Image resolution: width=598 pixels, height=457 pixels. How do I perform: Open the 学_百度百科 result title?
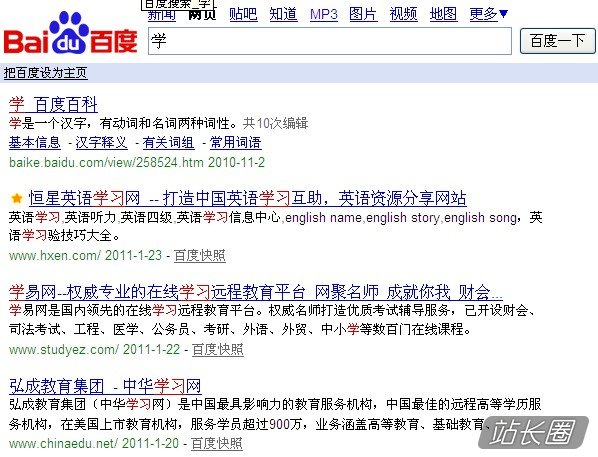[53, 105]
